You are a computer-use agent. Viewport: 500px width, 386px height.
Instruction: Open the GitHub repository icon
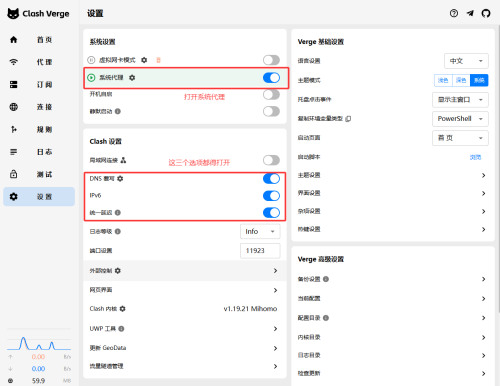(x=486, y=13)
